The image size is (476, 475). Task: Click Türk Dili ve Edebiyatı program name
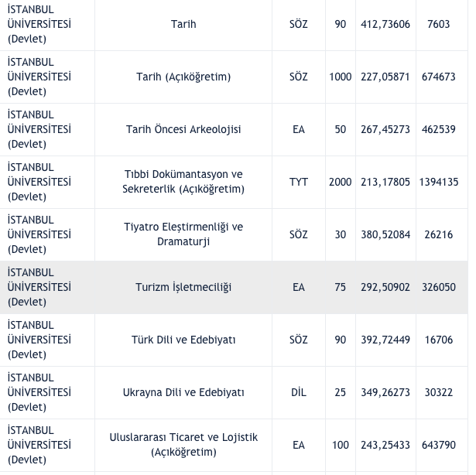coord(183,340)
